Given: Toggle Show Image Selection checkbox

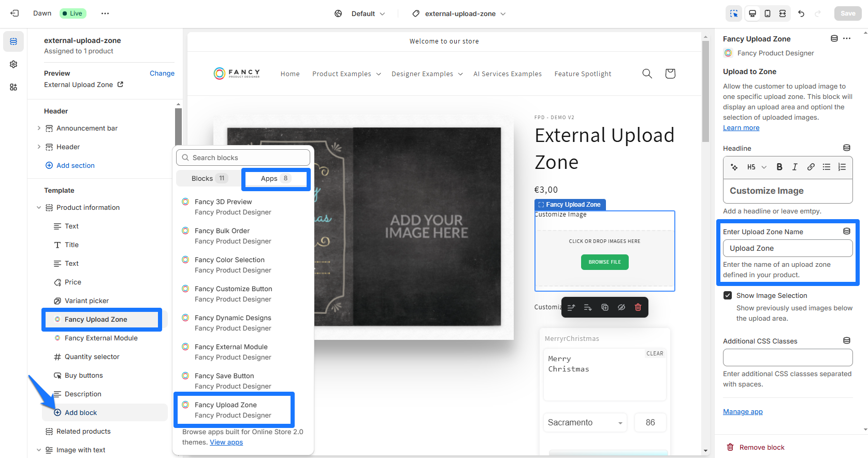Looking at the screenshot, I should point(728,295).
